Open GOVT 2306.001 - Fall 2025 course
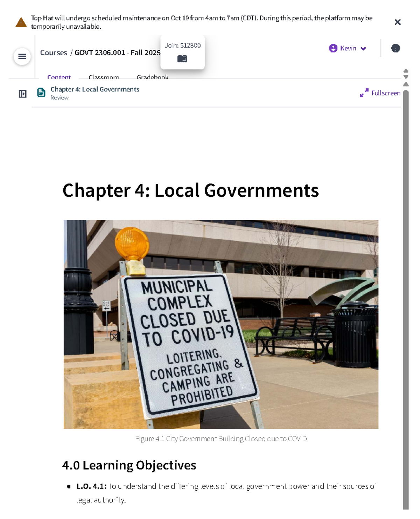 118,53
